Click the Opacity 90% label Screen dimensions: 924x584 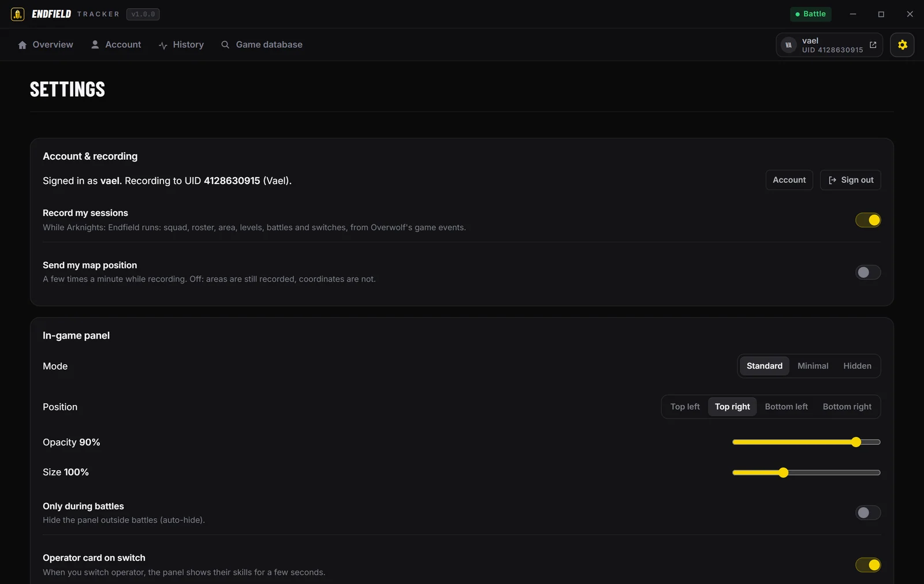click(72, 442)
